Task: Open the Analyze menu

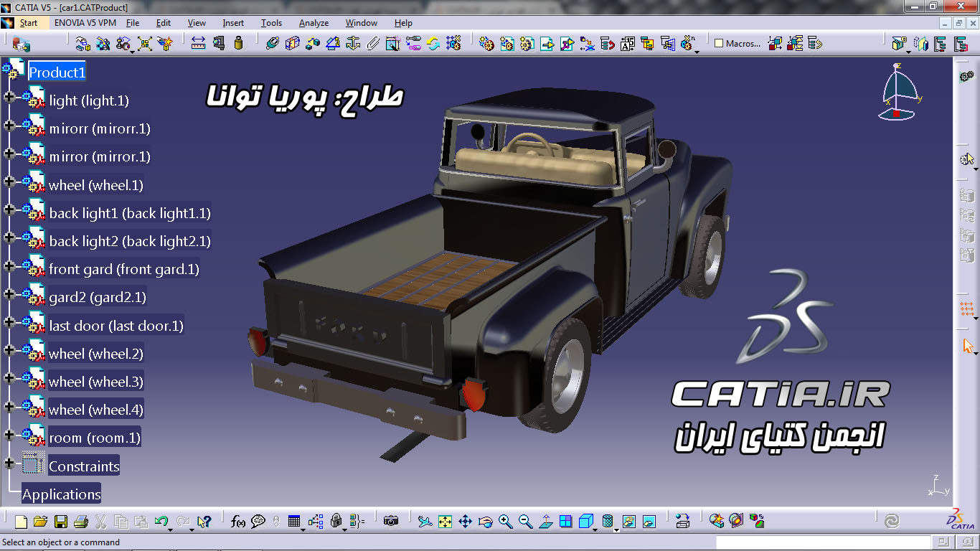Action: click(x=314, y=23)
